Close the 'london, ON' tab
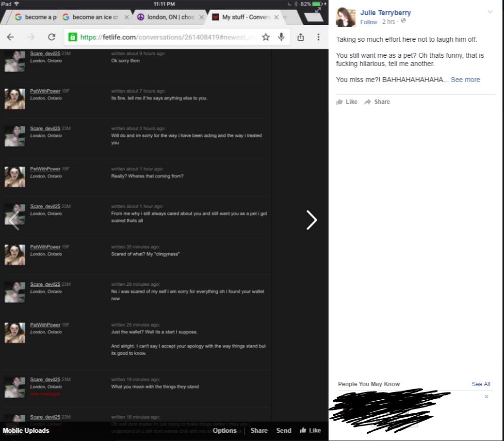This screenshot has width=504, height=441. (x=201, y=17)
